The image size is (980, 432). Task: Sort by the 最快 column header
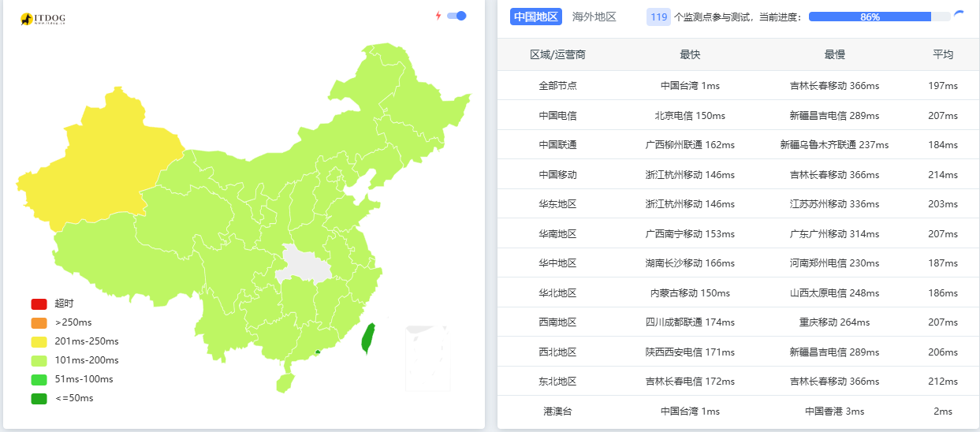click(690, 54)
